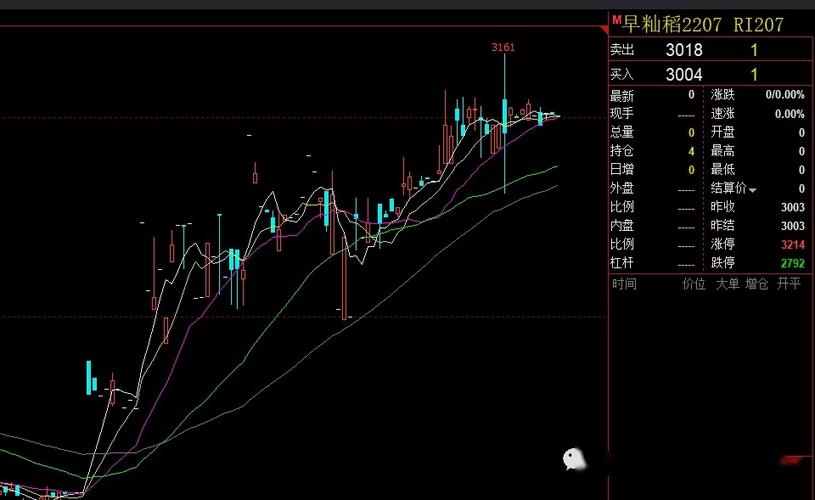Open the 结算价 dropdown arrow
Image resolution: width=815 pixels, height=500 pixels.
(x=753, y=189)
